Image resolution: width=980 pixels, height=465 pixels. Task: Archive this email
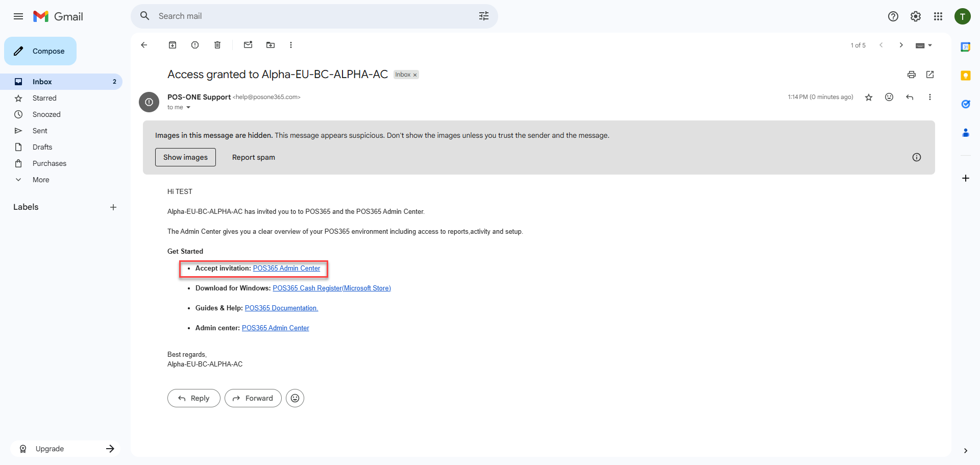tap(173, 45)
